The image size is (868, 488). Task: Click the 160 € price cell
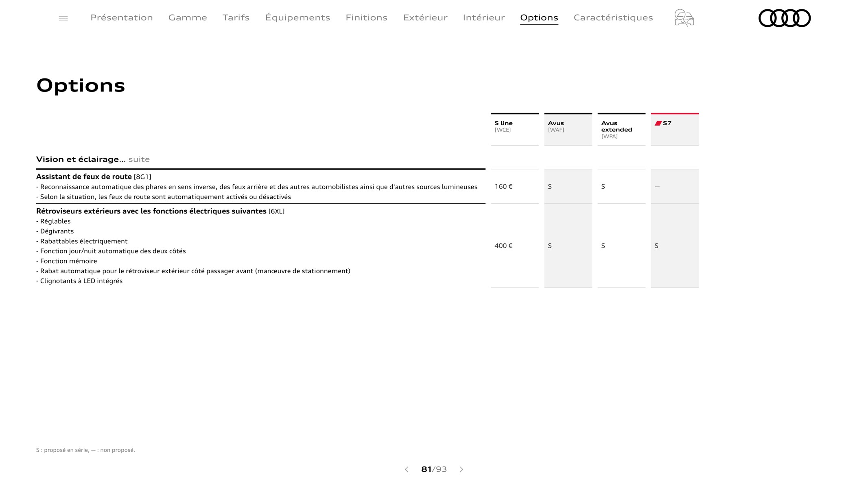pyautogui.click(x=515, y=186)
